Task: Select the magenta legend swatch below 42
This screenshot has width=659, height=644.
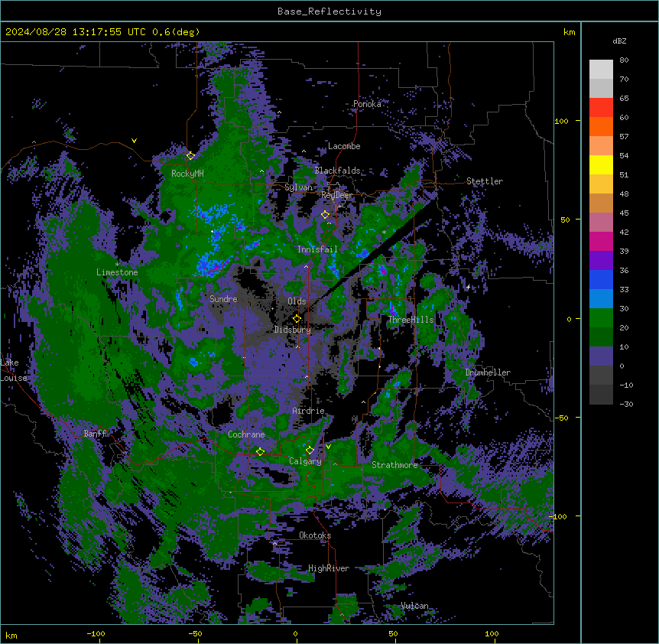Action: tap(601, 241)
